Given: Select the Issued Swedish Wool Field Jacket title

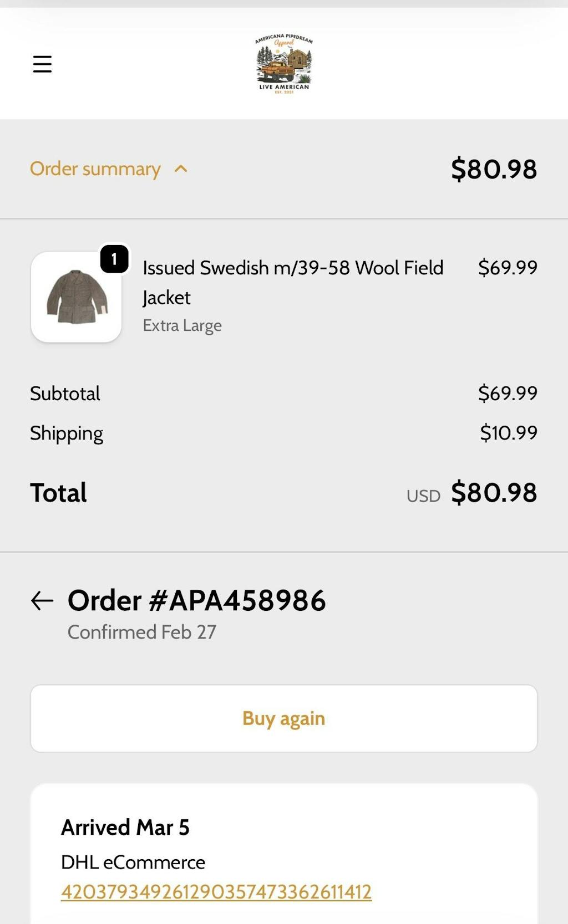Looking at the screenshot, I should coord(293,283).
